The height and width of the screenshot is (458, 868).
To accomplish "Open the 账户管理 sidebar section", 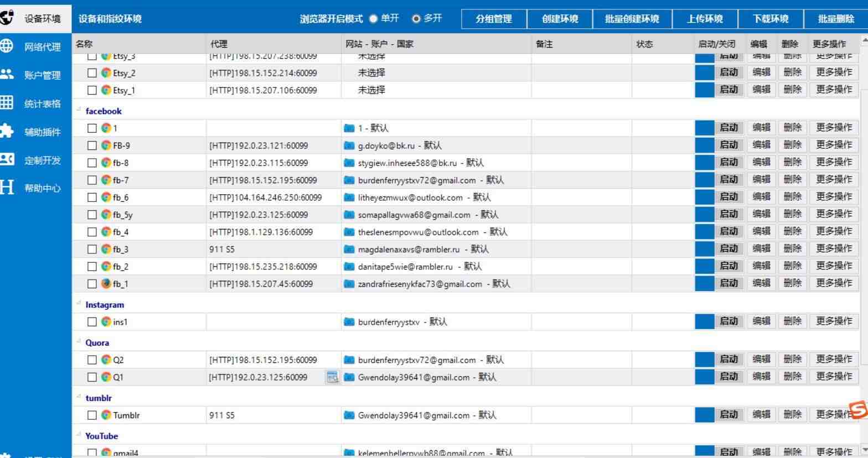I will (x=36, y=75).
